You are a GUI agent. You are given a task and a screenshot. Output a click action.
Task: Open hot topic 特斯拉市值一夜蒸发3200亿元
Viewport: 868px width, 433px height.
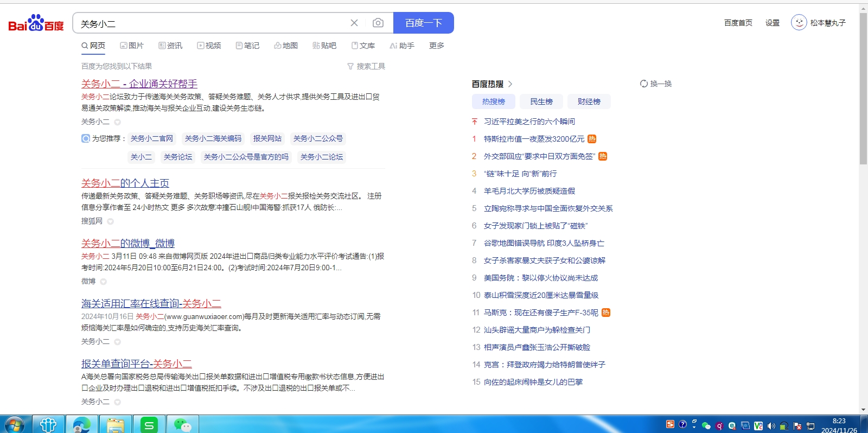pyautogui.click(x=534, y=139)
